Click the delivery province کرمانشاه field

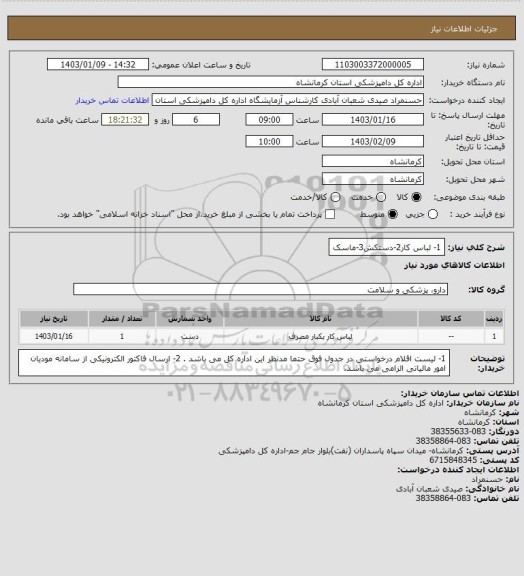[373, 161]
